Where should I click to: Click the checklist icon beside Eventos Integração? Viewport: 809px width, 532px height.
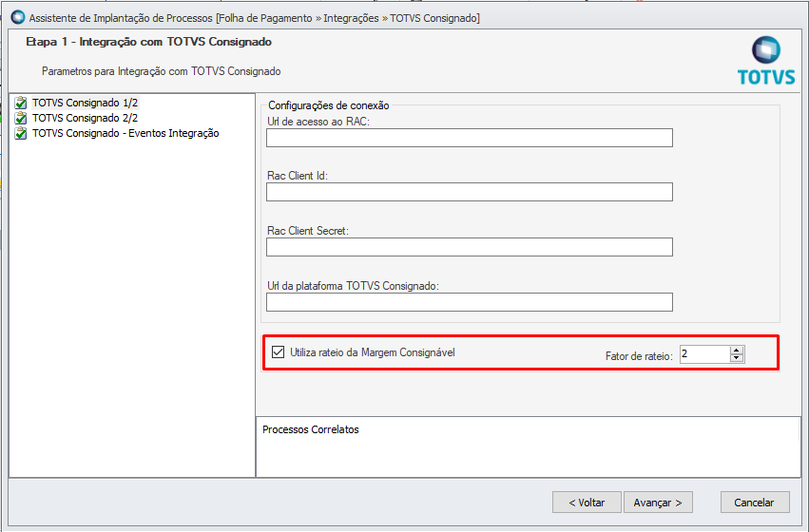click(x=21, y=134)
